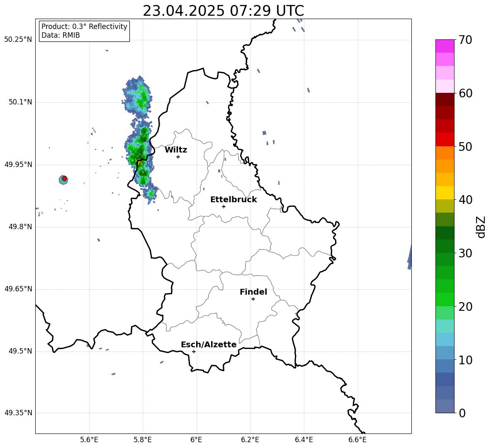Click the colorbar label 30

tap(465, 253)
